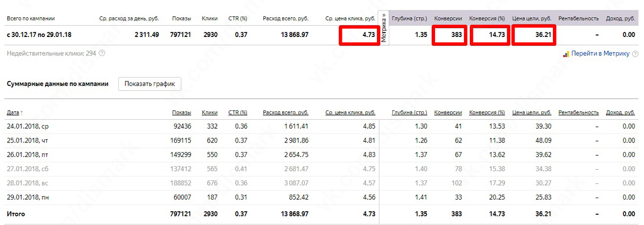Click CTR value 0.41 for 27.01.2018

coord(241,170)
